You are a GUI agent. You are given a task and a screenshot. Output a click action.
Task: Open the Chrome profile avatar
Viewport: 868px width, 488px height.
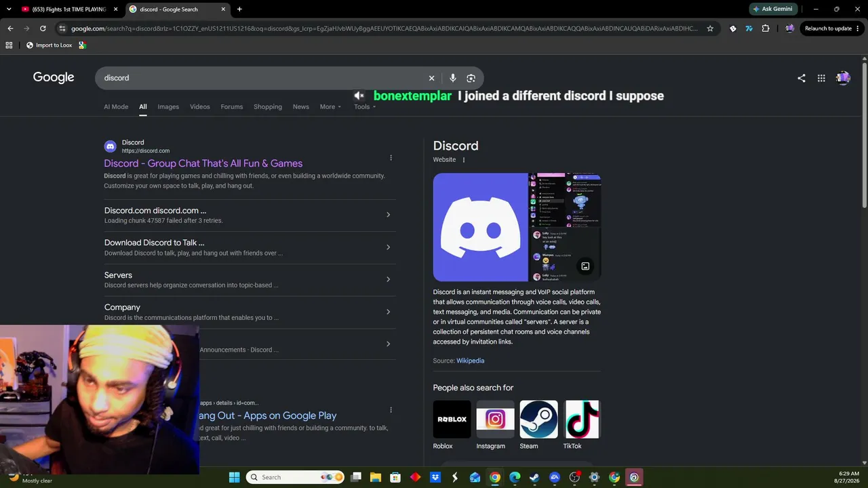789,28
